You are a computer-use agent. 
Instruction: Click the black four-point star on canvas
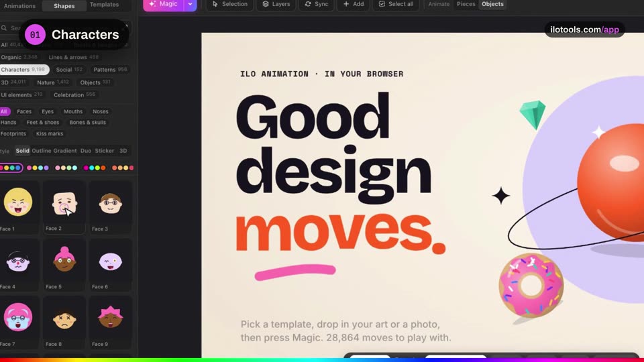click(501, 196)
